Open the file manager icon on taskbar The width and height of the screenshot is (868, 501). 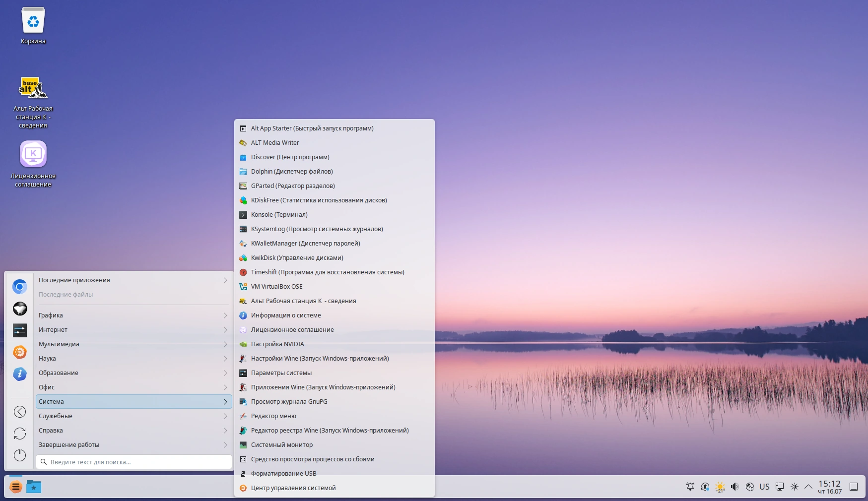tap(34, 487)
